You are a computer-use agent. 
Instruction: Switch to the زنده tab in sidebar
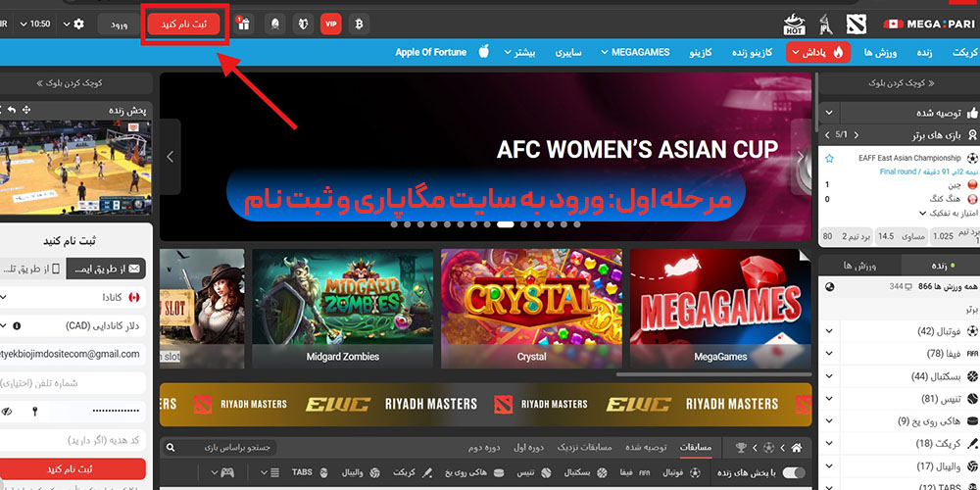[940, 266]
